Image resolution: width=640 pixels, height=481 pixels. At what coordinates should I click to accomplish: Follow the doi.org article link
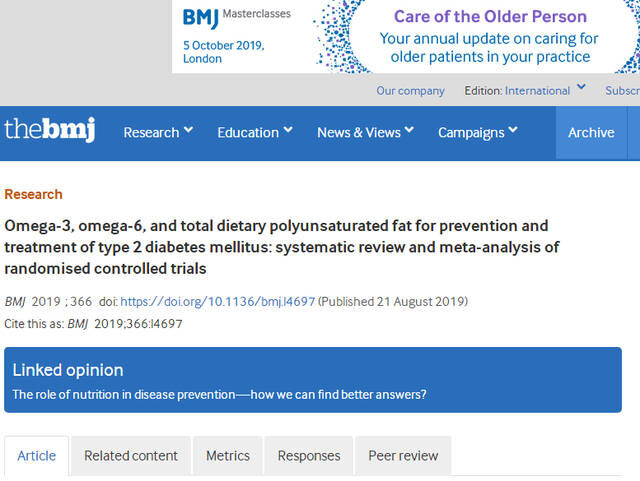click(215, 301)
